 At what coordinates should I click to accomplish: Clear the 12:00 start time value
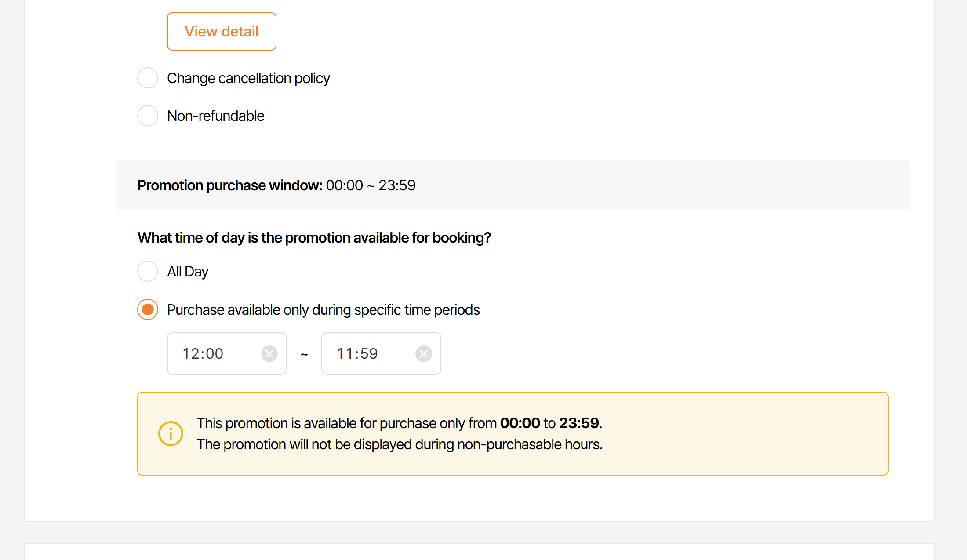pyautogui.click(x=269, y=353)
